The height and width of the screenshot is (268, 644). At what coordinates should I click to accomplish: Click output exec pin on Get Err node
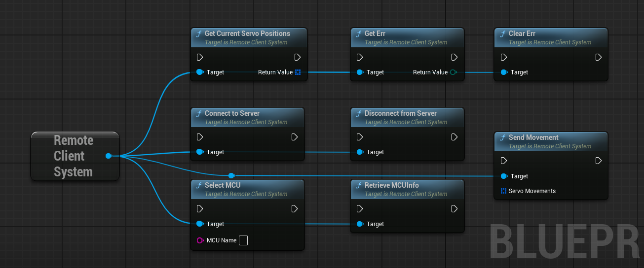tap(454, 57)
